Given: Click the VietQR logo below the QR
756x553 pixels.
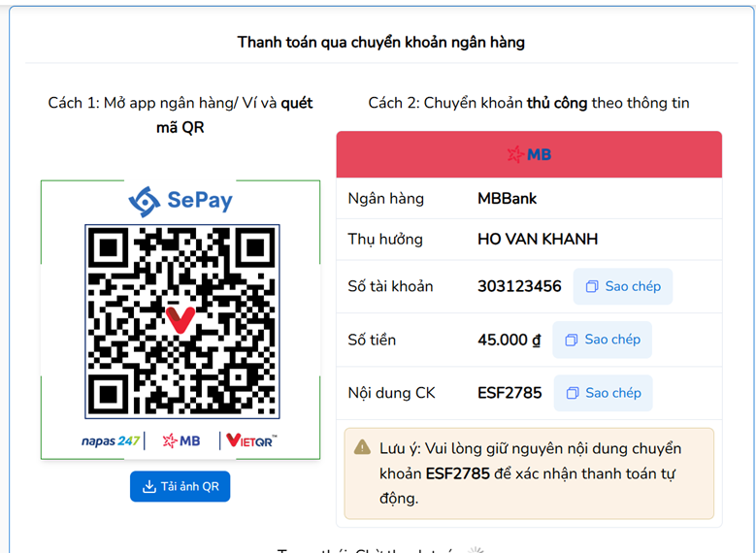Looking at the screenshot, I should [251, 440].
